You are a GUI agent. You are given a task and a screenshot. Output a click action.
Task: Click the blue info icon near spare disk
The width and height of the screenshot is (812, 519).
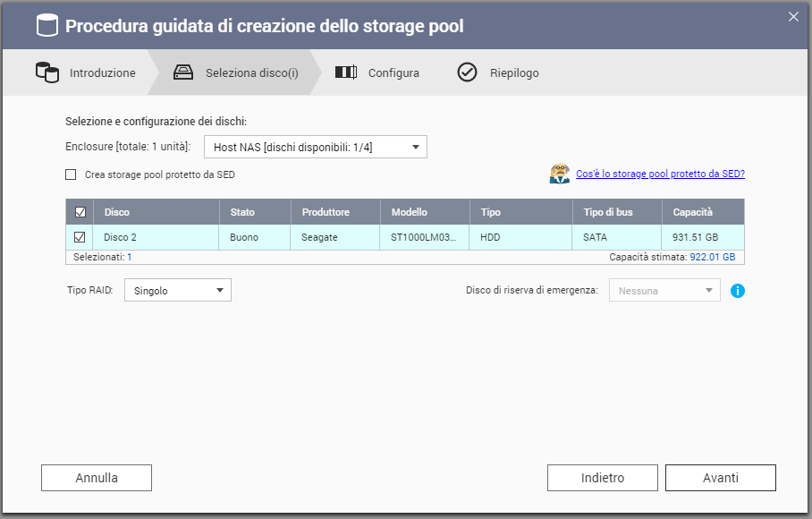click(x=738, y=291)
